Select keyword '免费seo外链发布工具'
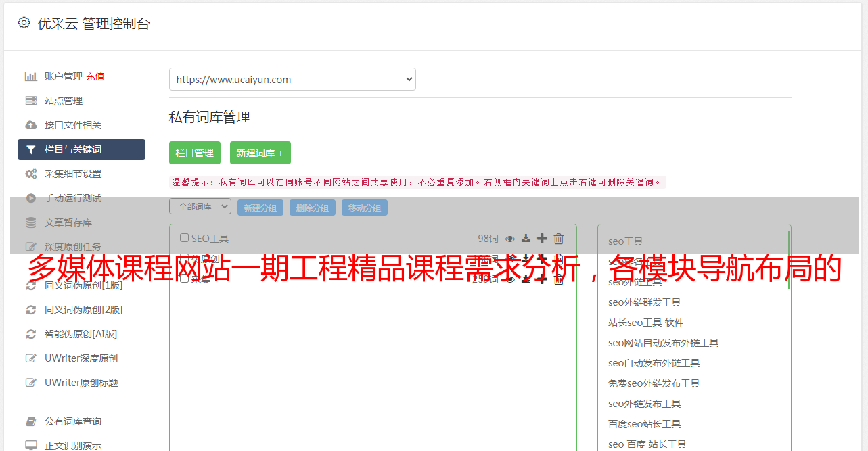 coord(654,383)
